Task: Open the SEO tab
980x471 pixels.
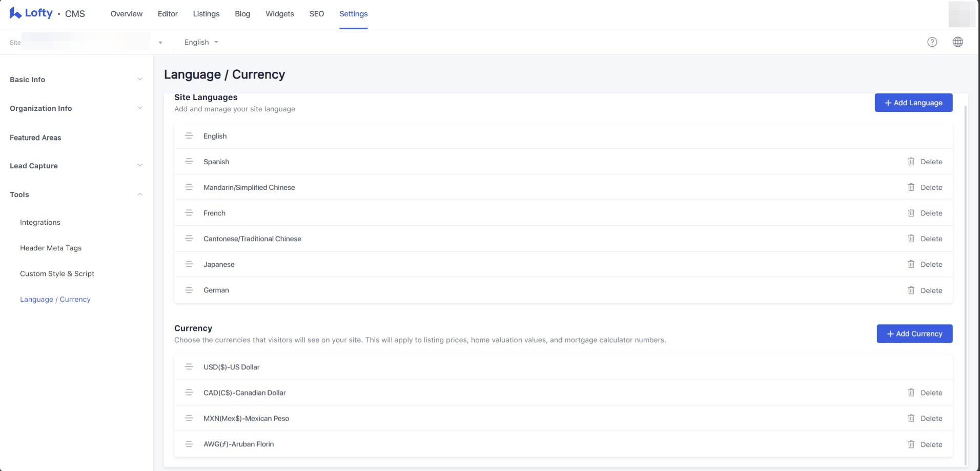Action: tap(316, 14)
